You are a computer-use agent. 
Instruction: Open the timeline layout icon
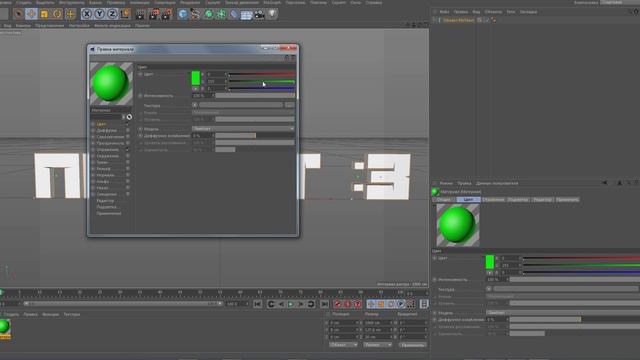click(424, 304)
